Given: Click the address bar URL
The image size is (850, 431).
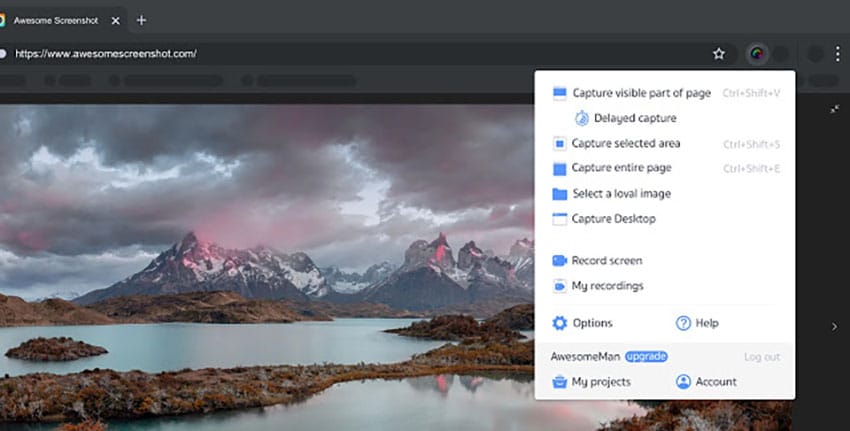Looking at the screenshot, I should [106, 54].
